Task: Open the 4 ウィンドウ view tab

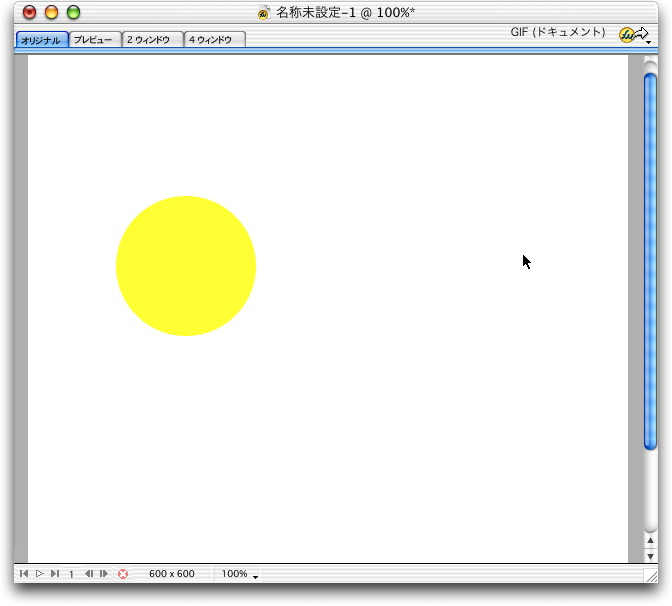Action: tap(215, 40)
